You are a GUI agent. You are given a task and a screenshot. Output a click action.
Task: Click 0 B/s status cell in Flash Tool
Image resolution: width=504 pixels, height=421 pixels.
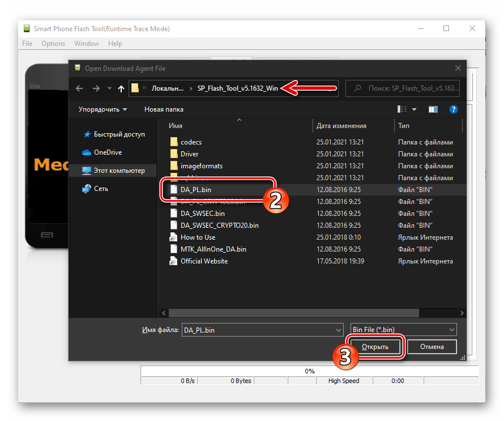point(169,380)
